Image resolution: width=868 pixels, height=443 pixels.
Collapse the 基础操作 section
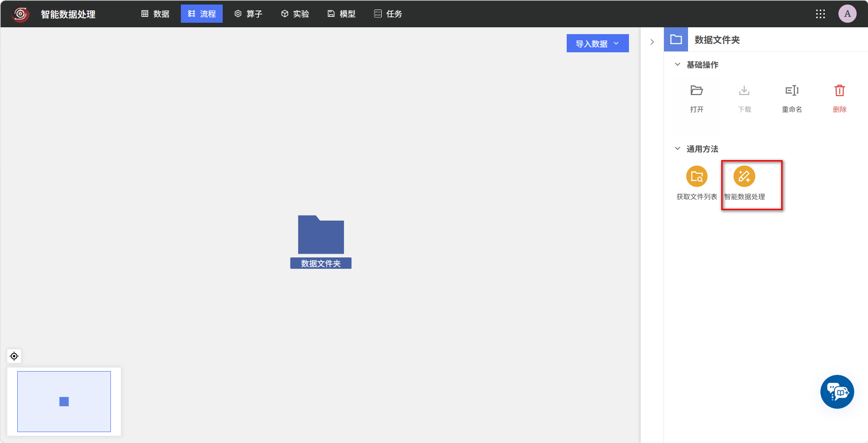pyautogui.click(x=678, y=65)
